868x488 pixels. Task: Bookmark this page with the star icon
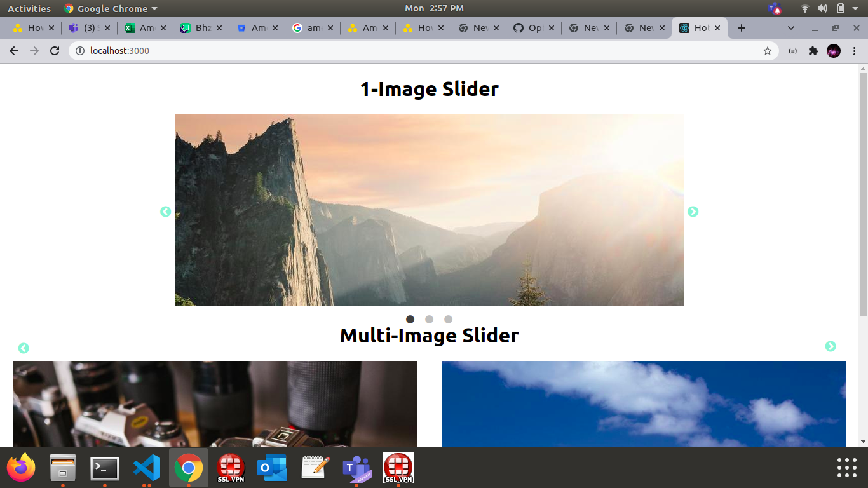[x=768, y=51]
